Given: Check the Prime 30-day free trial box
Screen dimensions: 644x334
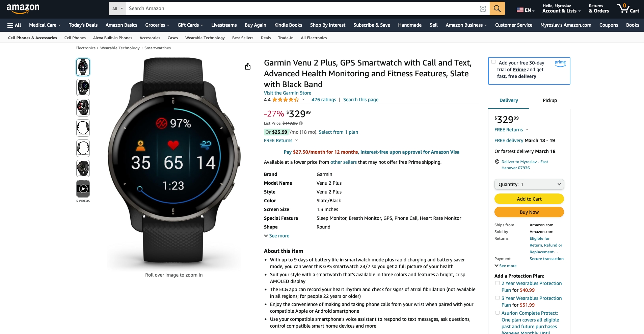Looking at the screenshot, I should (493, 62).
